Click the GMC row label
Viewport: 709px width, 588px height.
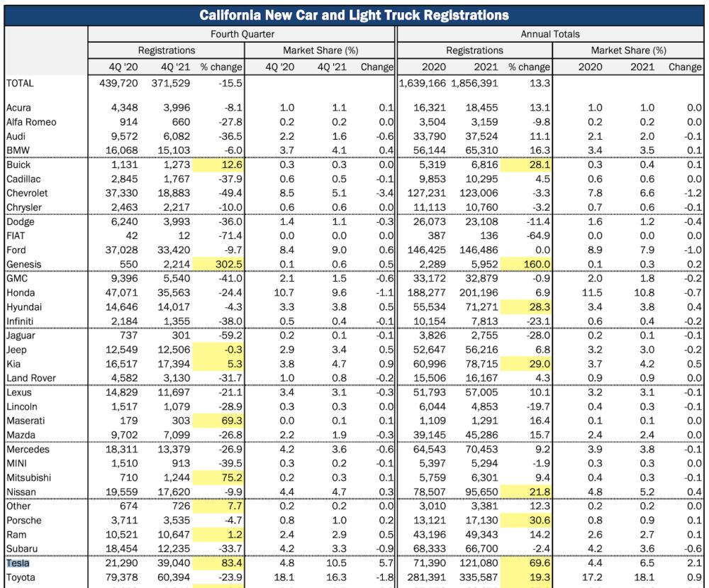coord(17,279)
